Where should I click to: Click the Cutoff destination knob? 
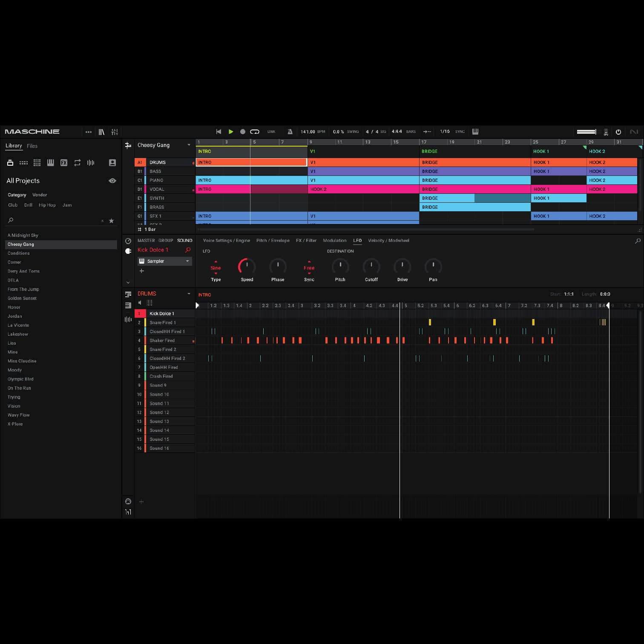(x=371, y=267)
